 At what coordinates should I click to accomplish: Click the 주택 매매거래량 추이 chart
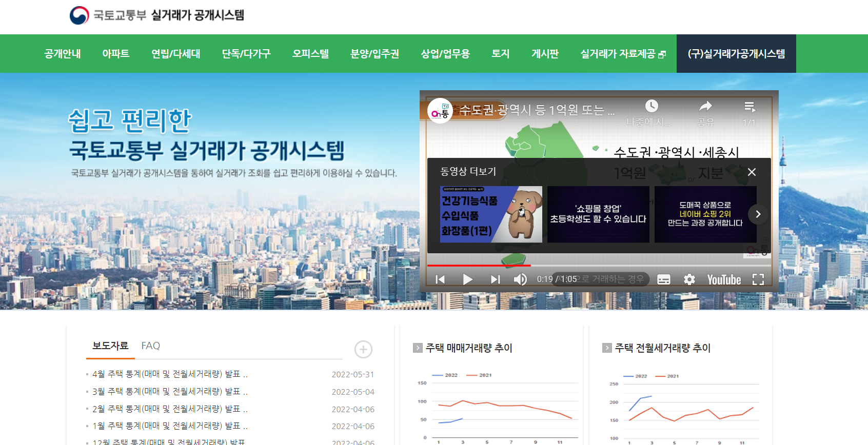click(498, 408)
